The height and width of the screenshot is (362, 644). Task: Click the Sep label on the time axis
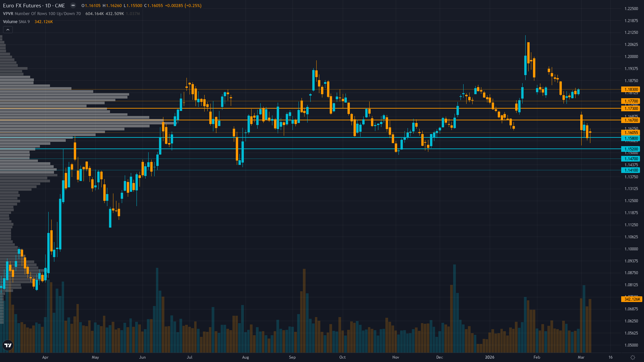coord(292,357)
